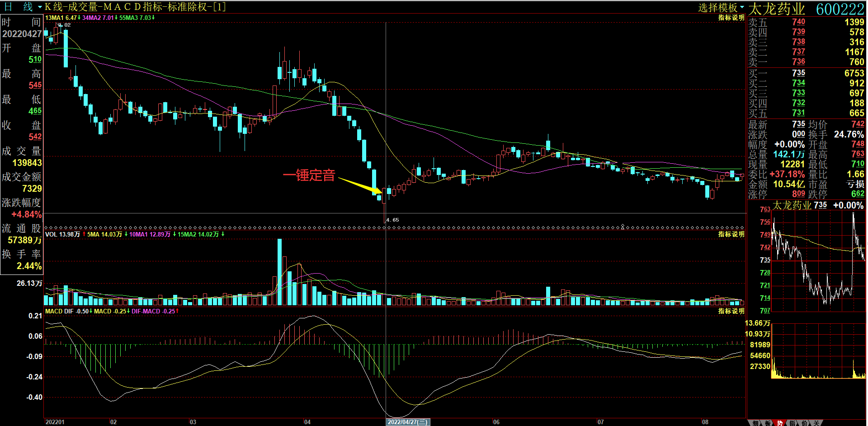Click the 04 month axis label
The height and width of the screenshot is (426, 868).
click(307, 422)
